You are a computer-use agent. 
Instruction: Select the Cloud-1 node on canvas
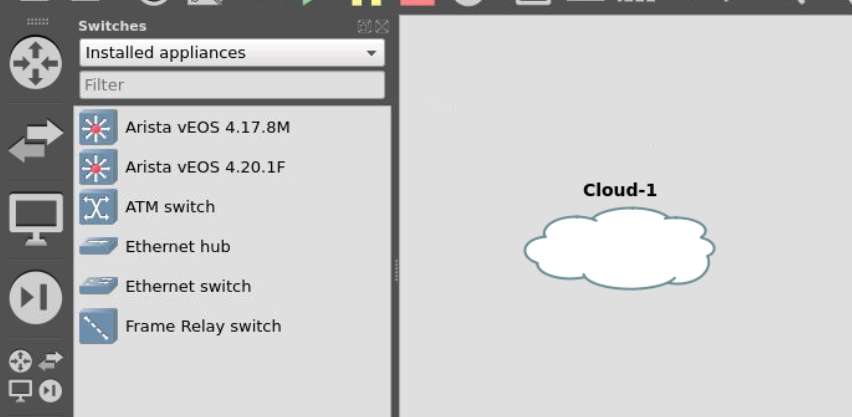[619, 248]
